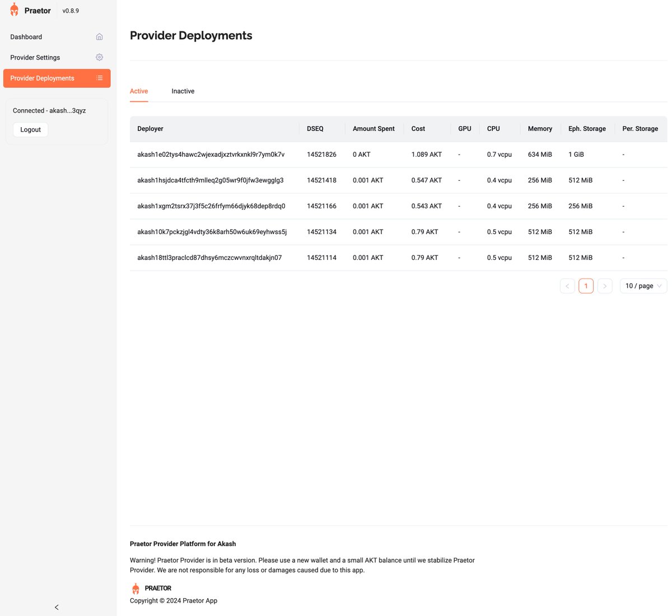Click the 1.089 AKT cost cell
Screen dimensions: 672x616
427,155
